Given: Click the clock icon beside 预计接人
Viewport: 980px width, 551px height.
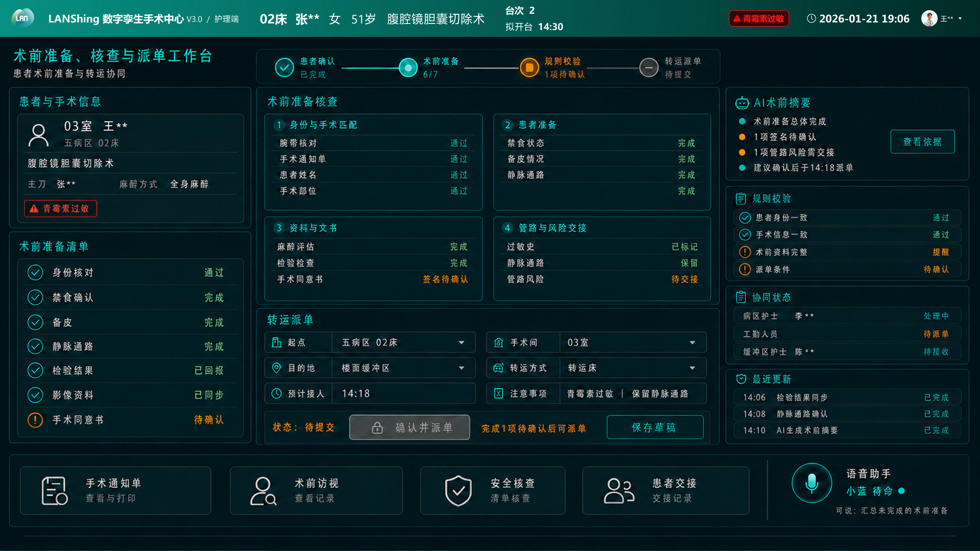Looking at the screenshot, I should (x=276, y=393).
